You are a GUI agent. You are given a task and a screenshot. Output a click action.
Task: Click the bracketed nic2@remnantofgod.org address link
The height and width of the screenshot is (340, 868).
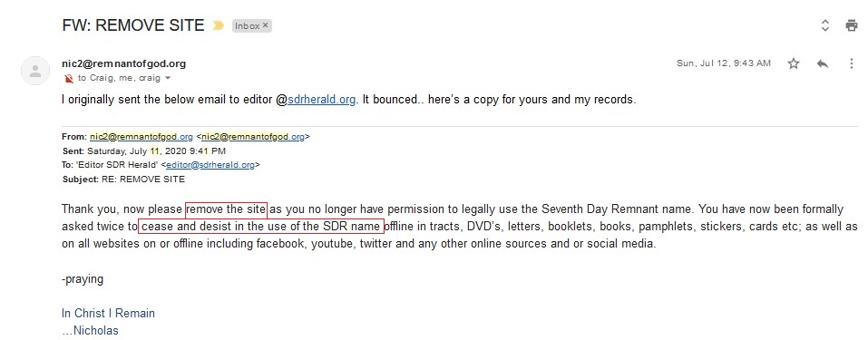pyautogui.click(x=253, y=137)
